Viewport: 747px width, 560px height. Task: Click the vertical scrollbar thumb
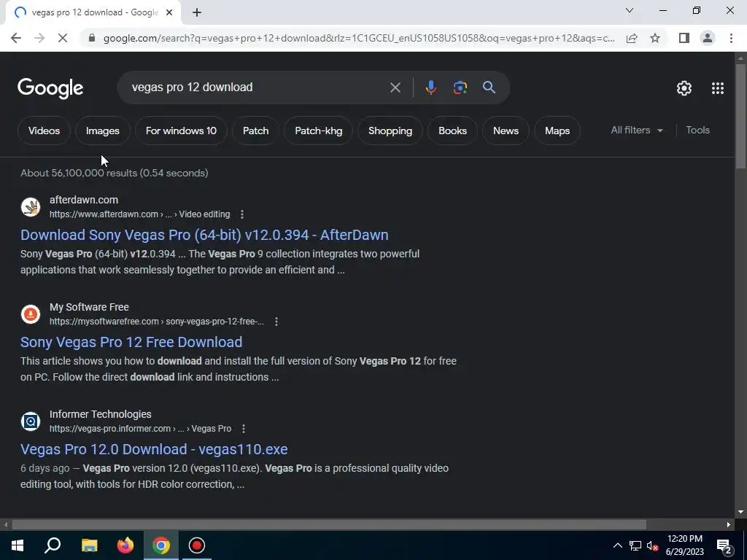click(x=740, y=116)
